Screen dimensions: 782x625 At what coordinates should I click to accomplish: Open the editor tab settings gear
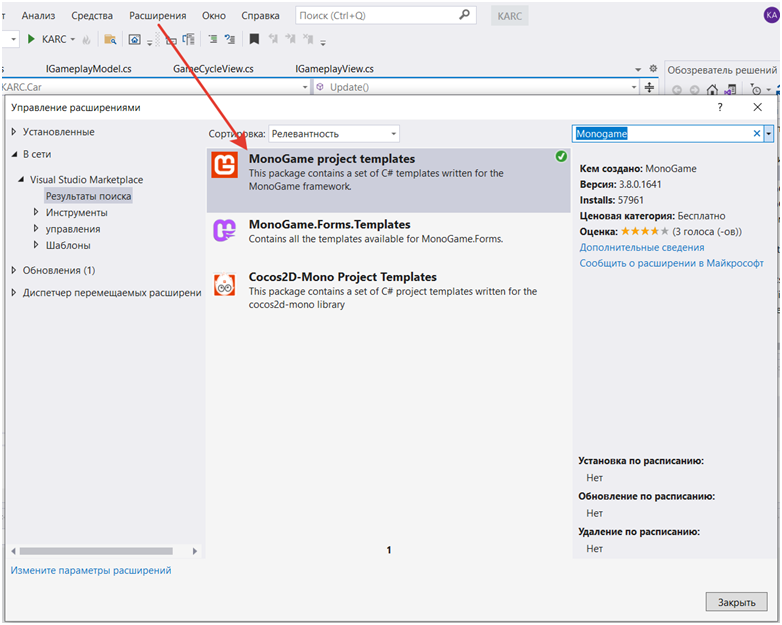(653, 68)
